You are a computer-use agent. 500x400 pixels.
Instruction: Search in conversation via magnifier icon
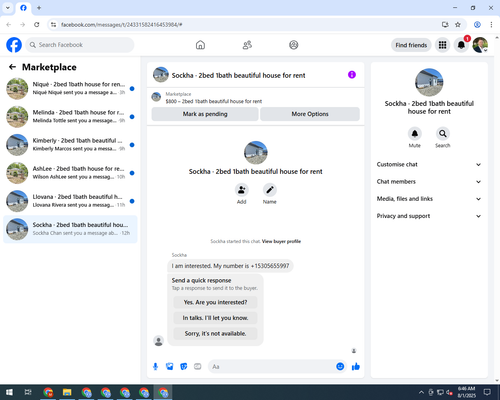(x=443, y=134)
